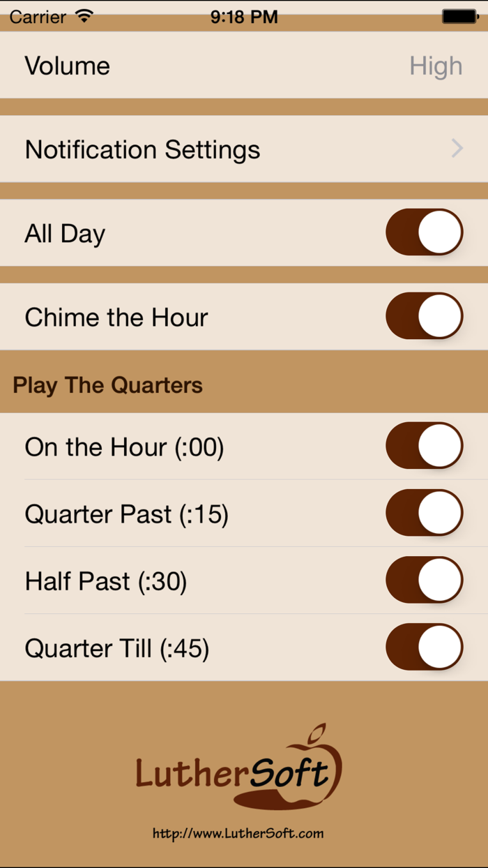Tap the Carrier label in status bar
The height and width of the screenshot is (868, 488).
click(x=39, y=16)
